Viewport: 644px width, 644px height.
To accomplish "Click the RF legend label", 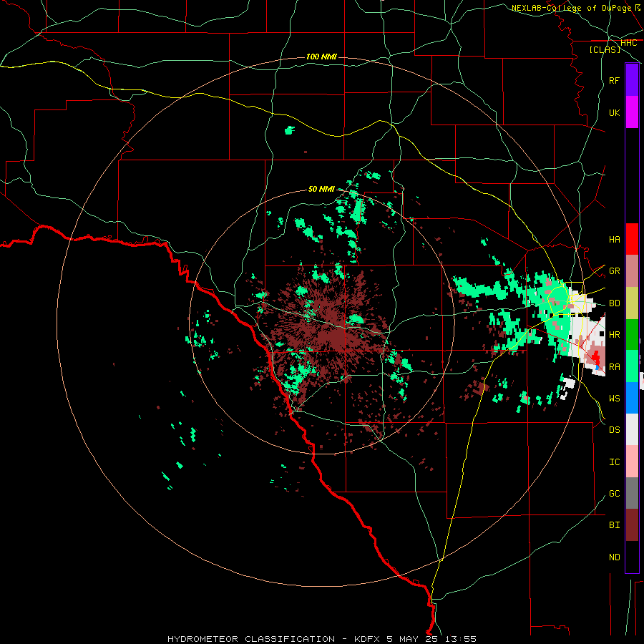I will coord(614,80).
